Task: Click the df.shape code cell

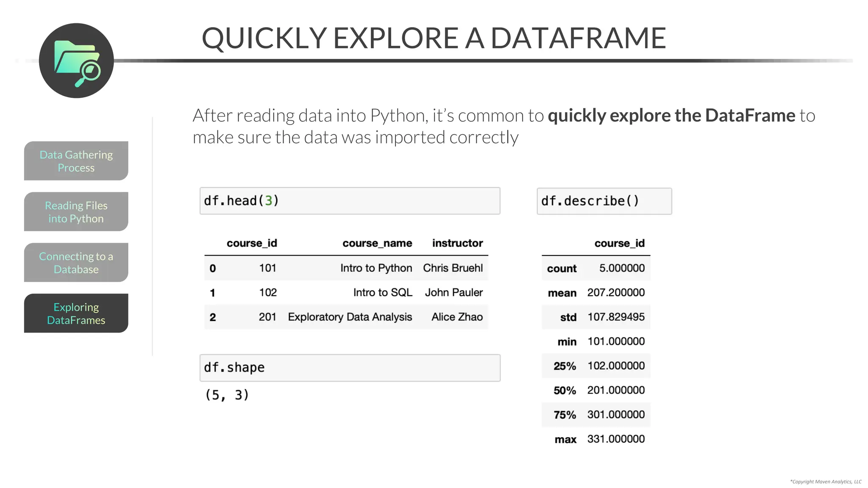Action: pyautogui.click(x=350, y=368)
